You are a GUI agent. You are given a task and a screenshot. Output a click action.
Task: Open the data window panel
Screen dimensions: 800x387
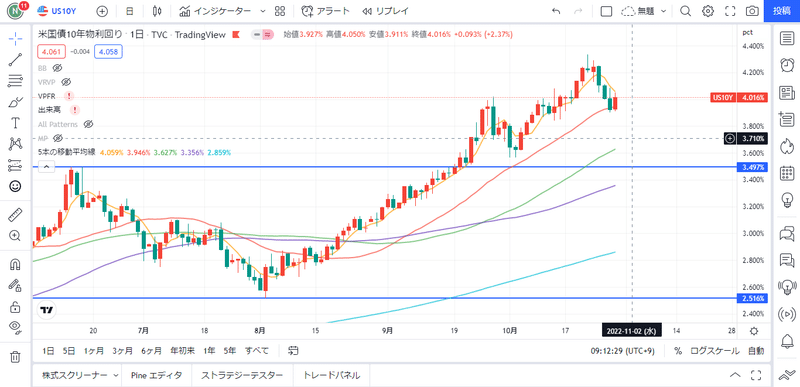pos(787,119)
